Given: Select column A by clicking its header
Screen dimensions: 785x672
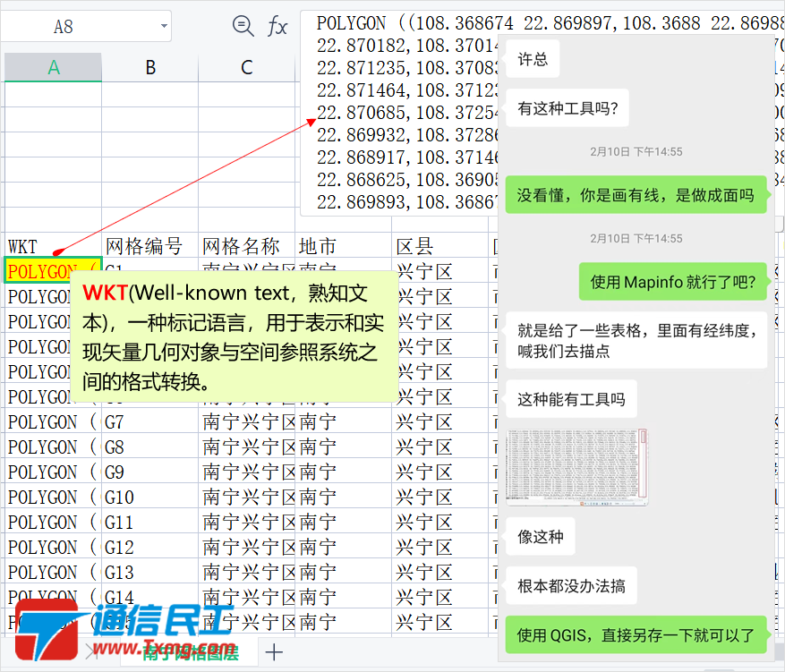Looking at the screenshot, I should pos(53,66).
